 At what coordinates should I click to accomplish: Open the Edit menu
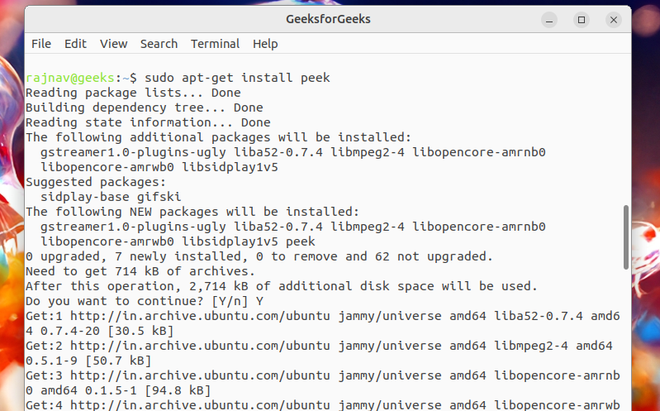coord(75,44)
